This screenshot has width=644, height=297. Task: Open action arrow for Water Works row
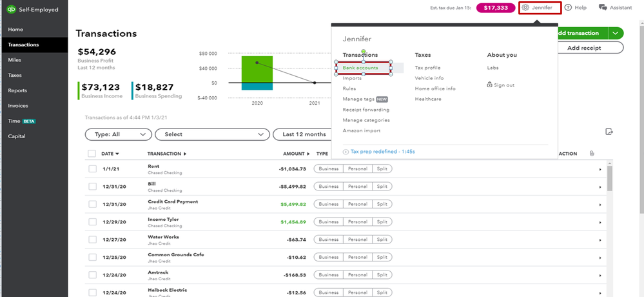coord(600,240)
